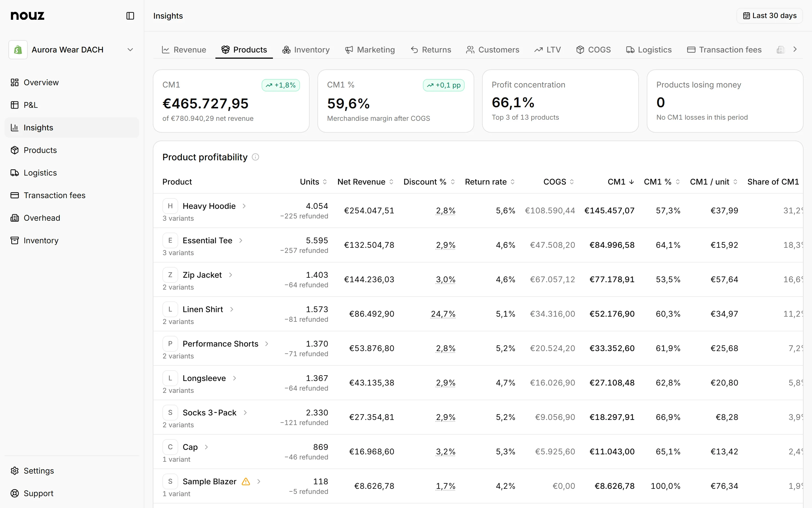Click the info icon next to Product profitability
This screenshot has height=508, width=812.
[255, 157]
